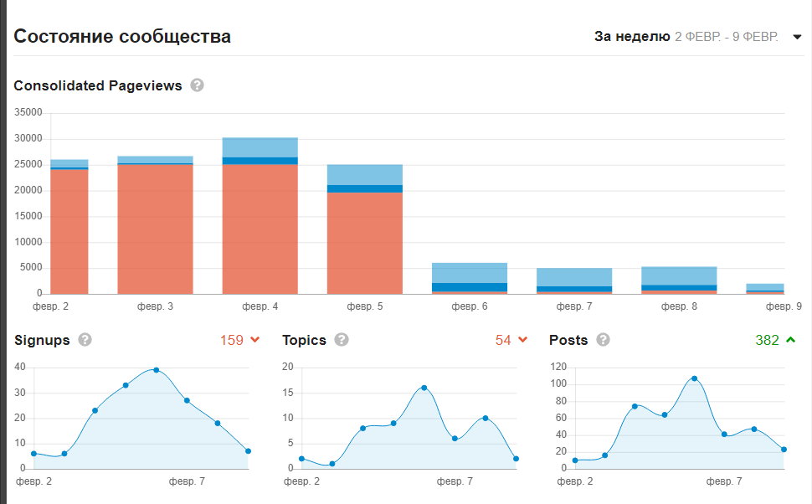Viewport: 812px width, 504px height.
Task: Click red down arrow next to 159
Action: pos(254,340)
